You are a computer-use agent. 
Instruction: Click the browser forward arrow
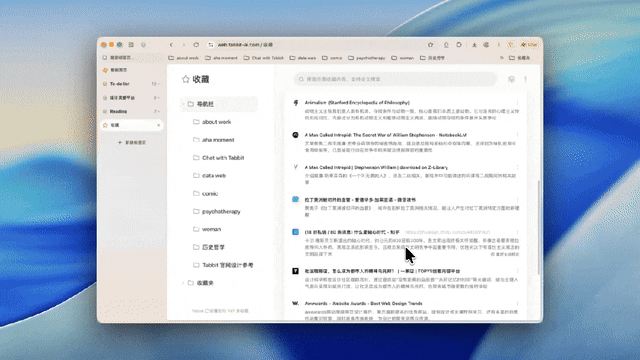(x=184, y=45)
